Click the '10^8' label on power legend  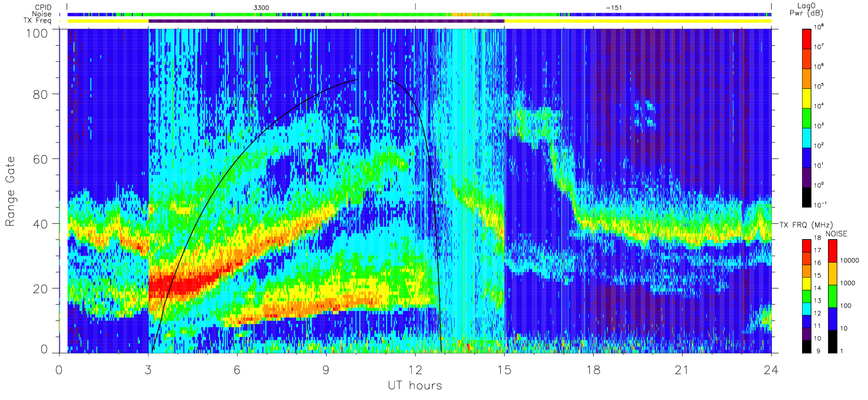click(x=819, y=27)
